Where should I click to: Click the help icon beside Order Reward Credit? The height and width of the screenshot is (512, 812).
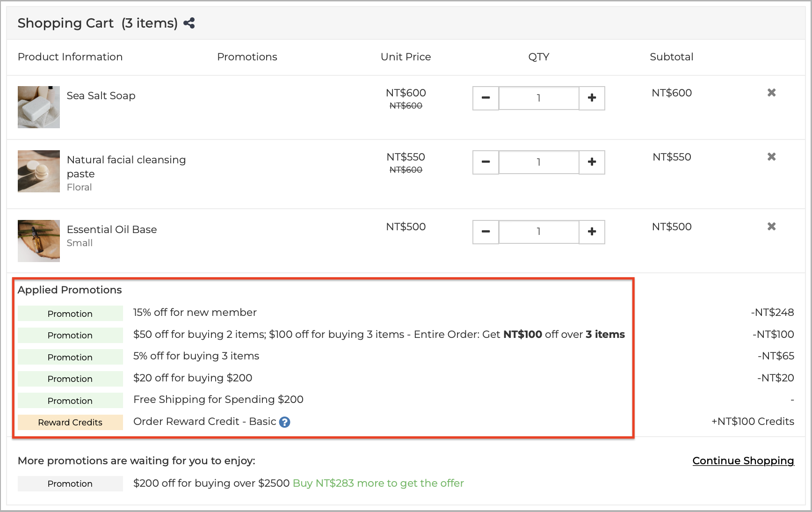[284, 422]
